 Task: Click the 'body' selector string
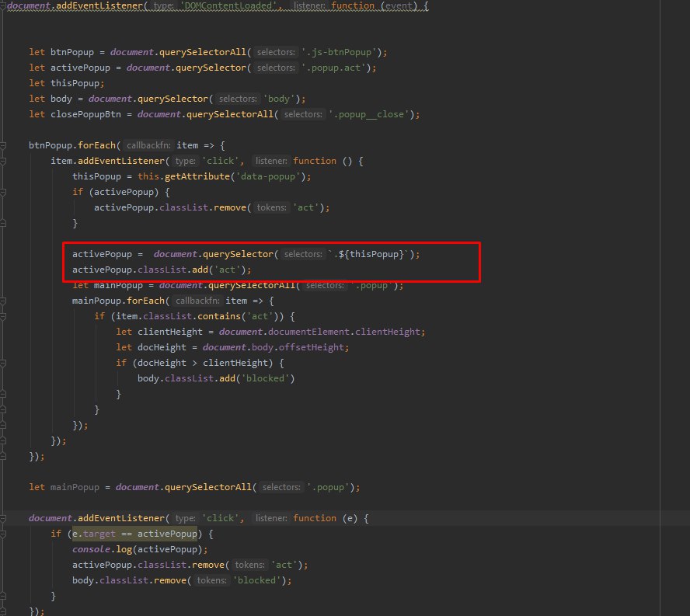[x=279, y=99]
